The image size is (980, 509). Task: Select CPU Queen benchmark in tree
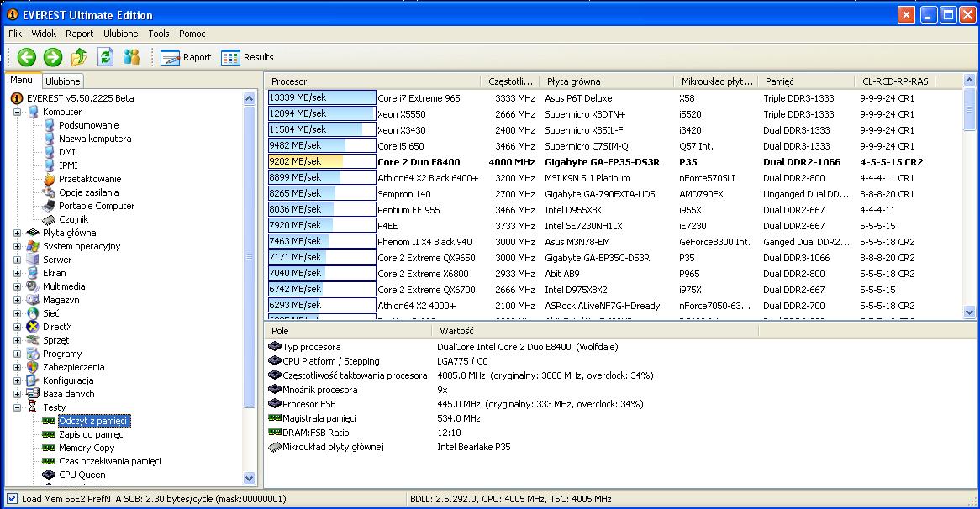(x=82, y=475)
